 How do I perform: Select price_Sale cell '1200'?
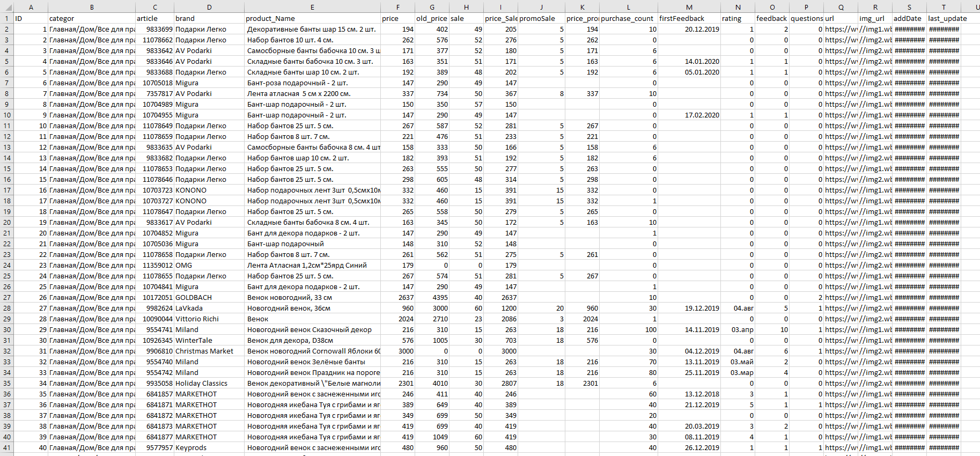click(x=500, y=308)
